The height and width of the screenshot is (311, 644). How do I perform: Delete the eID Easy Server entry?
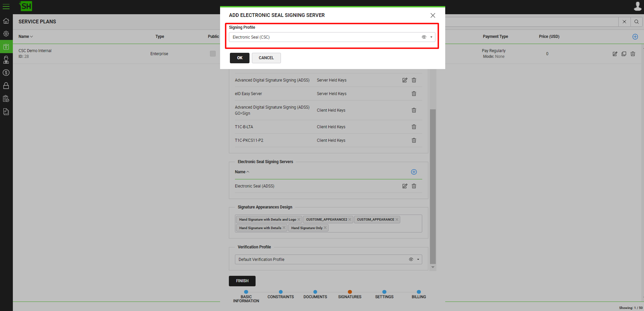(x=414, y=94)
